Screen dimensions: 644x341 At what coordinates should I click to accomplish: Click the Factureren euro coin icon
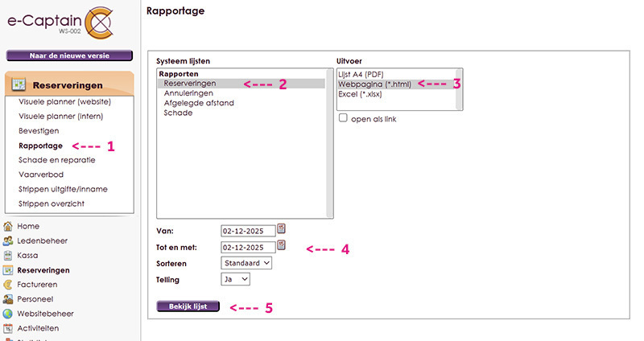tap(8, 285)
